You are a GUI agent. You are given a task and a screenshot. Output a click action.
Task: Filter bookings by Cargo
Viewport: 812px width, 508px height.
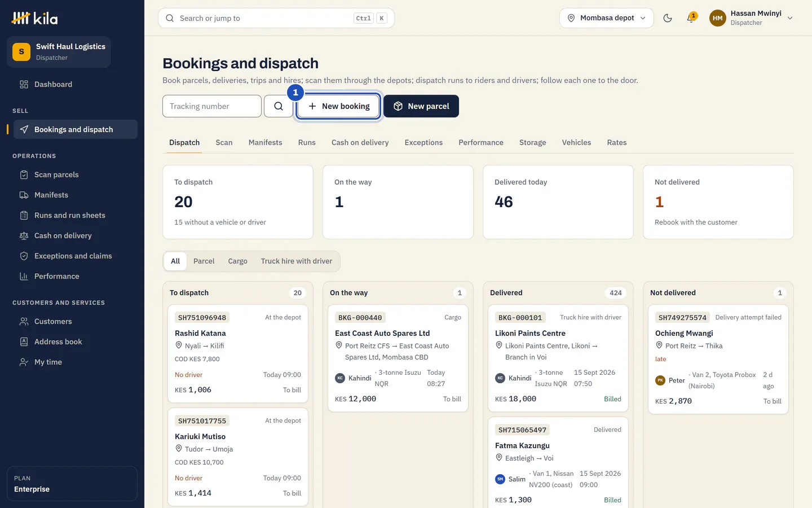coord(237,261)
